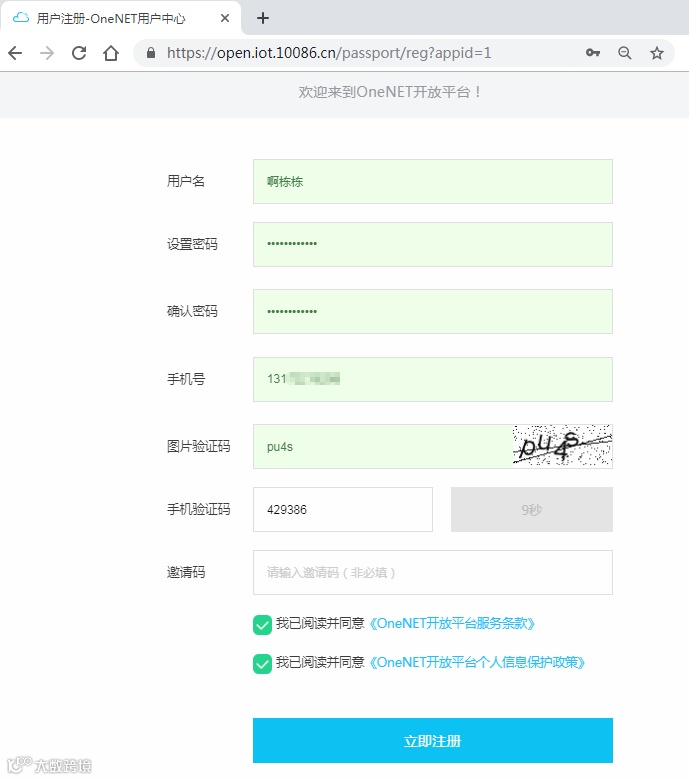Open 《OneNET开放平台个人信息保护政策》 link
Viewport: 689px width, 780px height.
tap(477, 662)
